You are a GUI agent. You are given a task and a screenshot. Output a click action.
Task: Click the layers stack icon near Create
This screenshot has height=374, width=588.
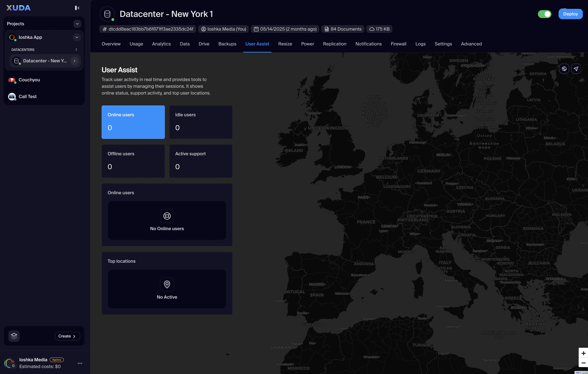(14, 336)
